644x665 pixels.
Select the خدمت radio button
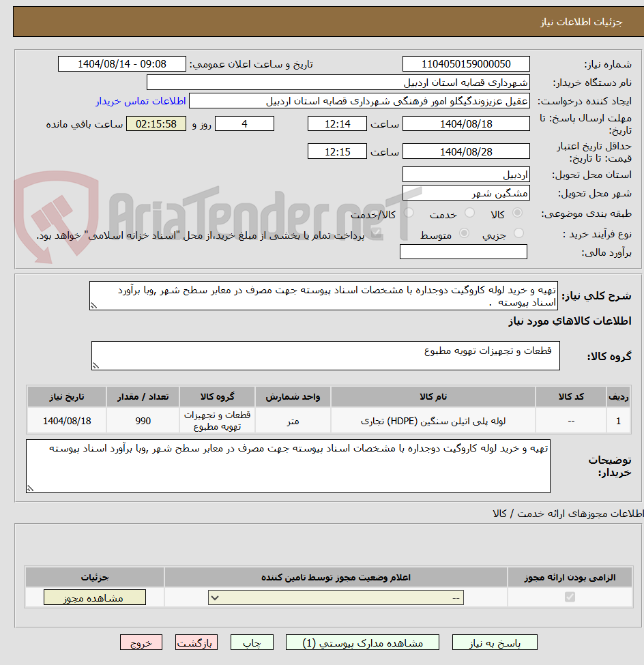(469, 213)
